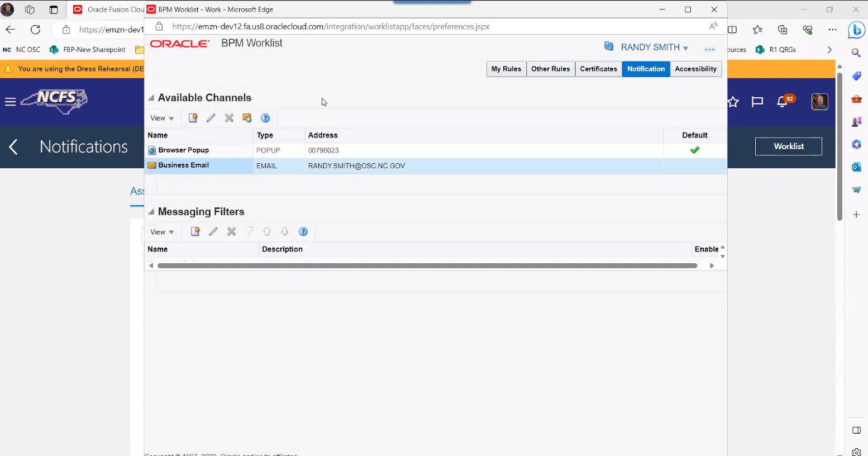This screenshot has width=868, height=456.
Task: Click the envelope icon in Available Channels toolbar
Action: 247,118
